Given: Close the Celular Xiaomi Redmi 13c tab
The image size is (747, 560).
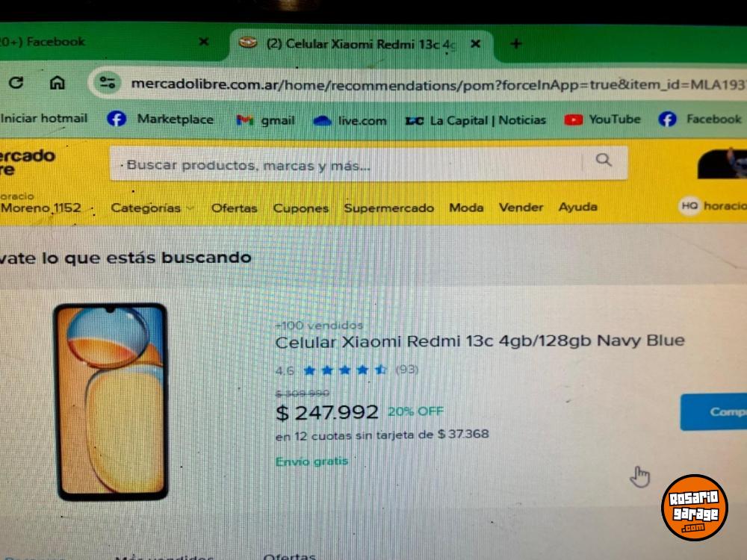Looking at the screenshot, I should click(475, 44).
